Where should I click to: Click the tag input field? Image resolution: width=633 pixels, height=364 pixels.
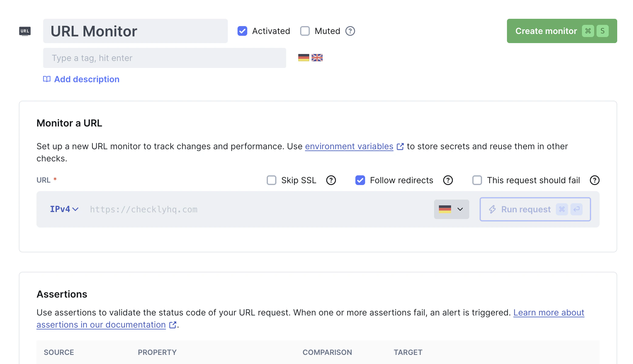(164, 58)
